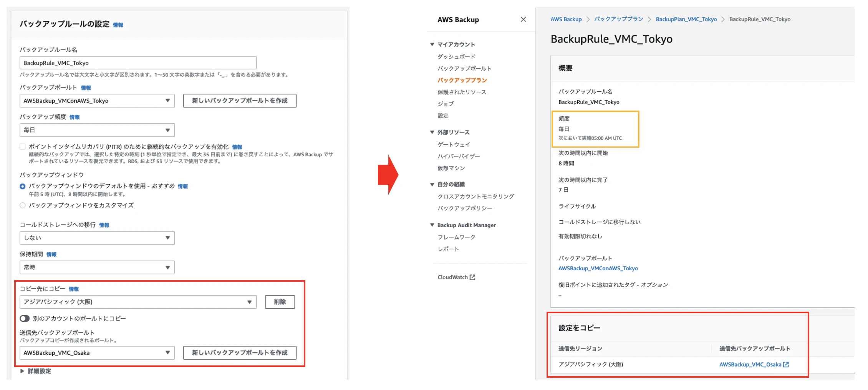Close the AWS Backup sidebar panel
Image resolution: width=868 pixels, height=390 pixels.
click(x=523, y=20)
